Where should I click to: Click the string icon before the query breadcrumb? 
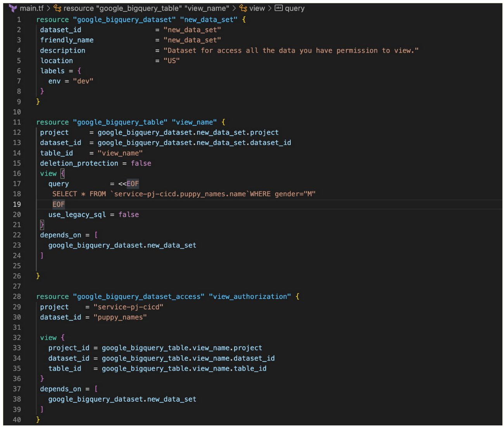tap(279, 8)
